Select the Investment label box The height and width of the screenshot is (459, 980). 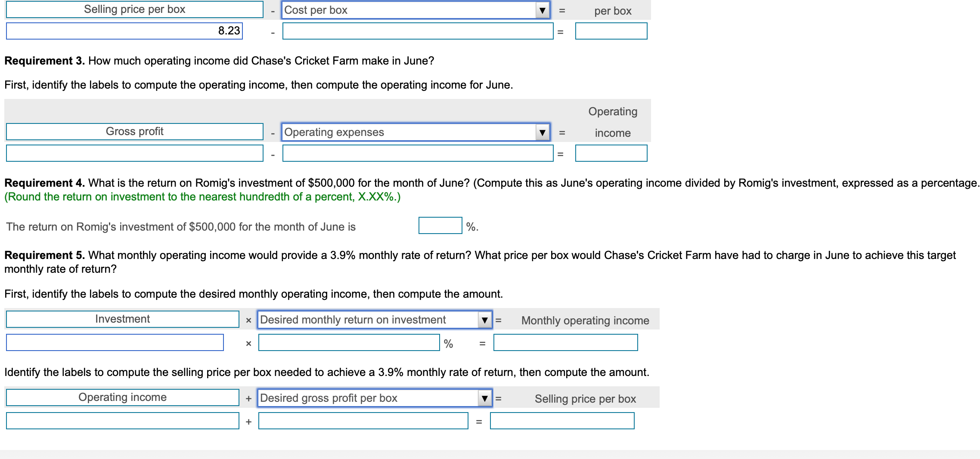point(122,319)
